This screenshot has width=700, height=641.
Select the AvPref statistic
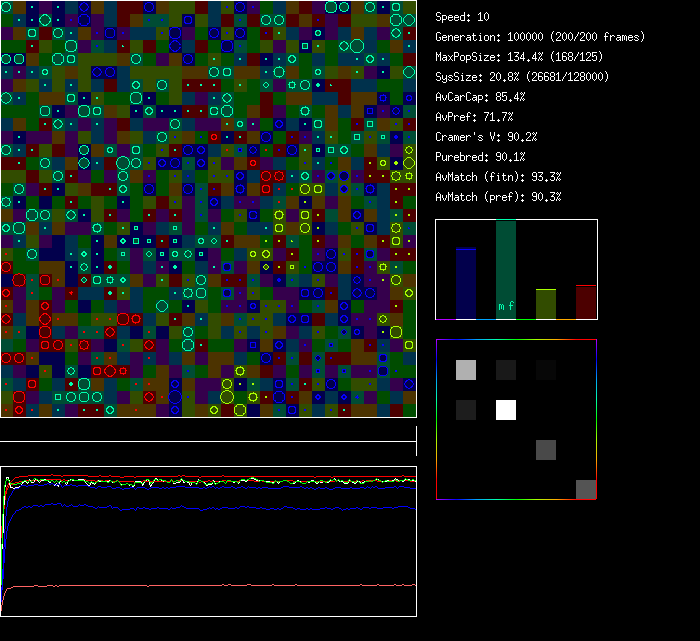(x=474, y=117)
